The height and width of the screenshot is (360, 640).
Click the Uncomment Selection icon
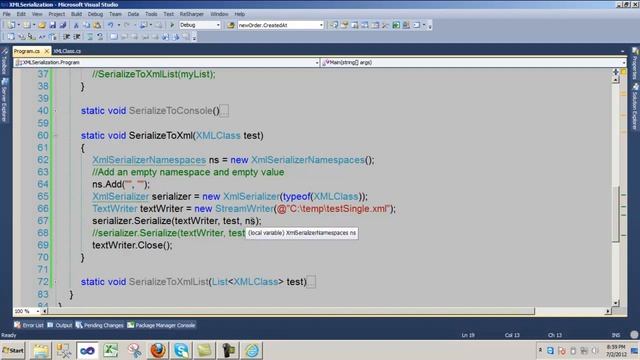100,37
